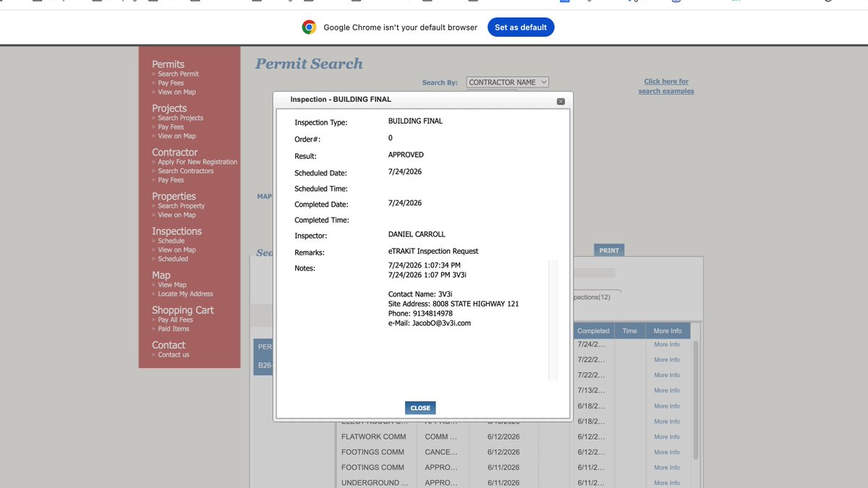Open View on Map under Properties
The height and width of the screenshot is (488, 868).
coord(176,215)
